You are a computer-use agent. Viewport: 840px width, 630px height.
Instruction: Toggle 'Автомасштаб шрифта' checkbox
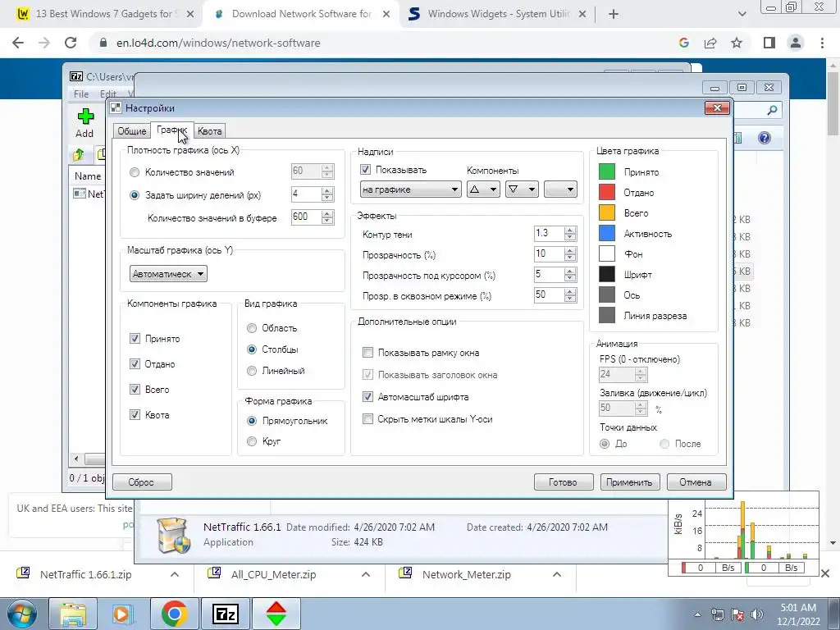click(x=367, y=397)
